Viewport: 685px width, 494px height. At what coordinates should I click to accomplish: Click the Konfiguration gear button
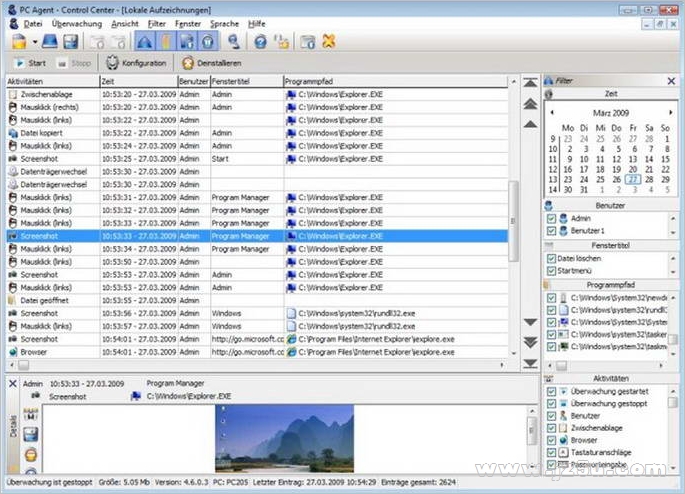point(137,63)
